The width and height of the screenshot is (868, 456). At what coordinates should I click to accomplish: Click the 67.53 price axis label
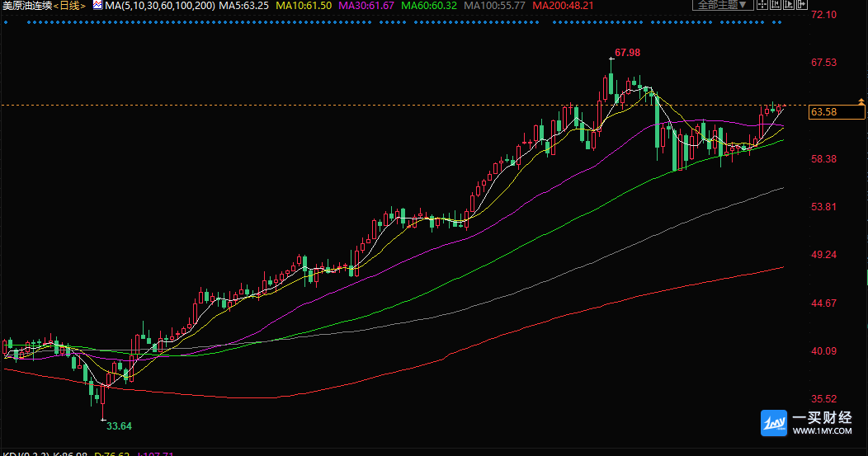coord(823,63)
